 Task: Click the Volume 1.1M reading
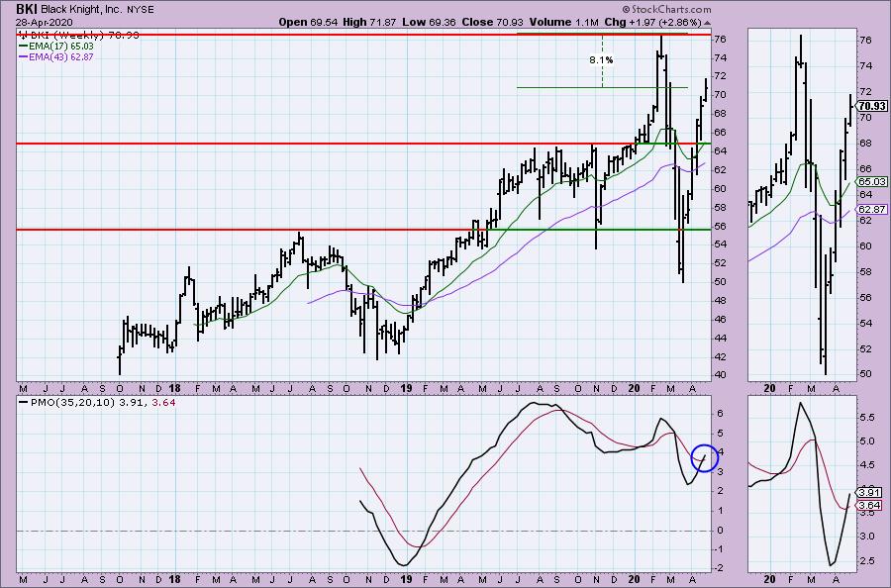[x=563, y=22]
